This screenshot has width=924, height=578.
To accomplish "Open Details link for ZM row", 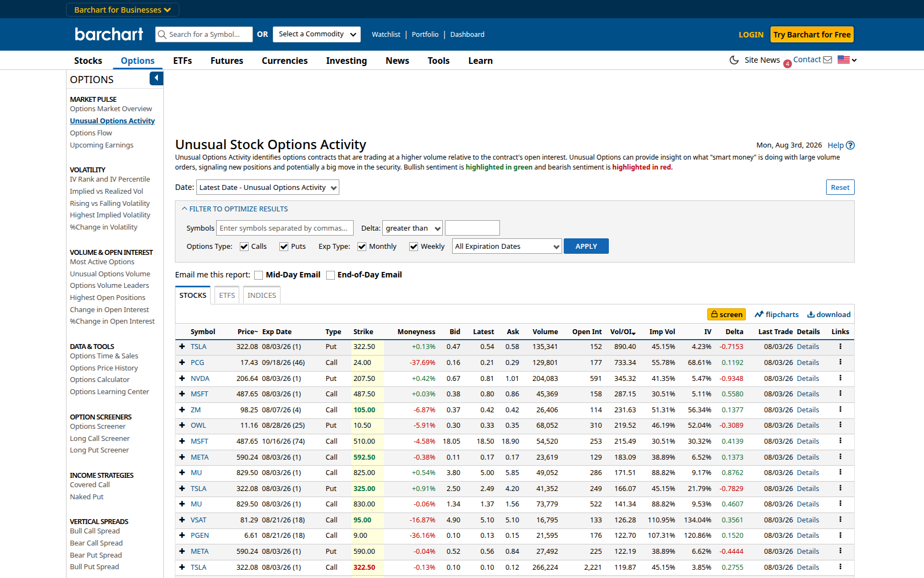I will click(x=808, y=410).
